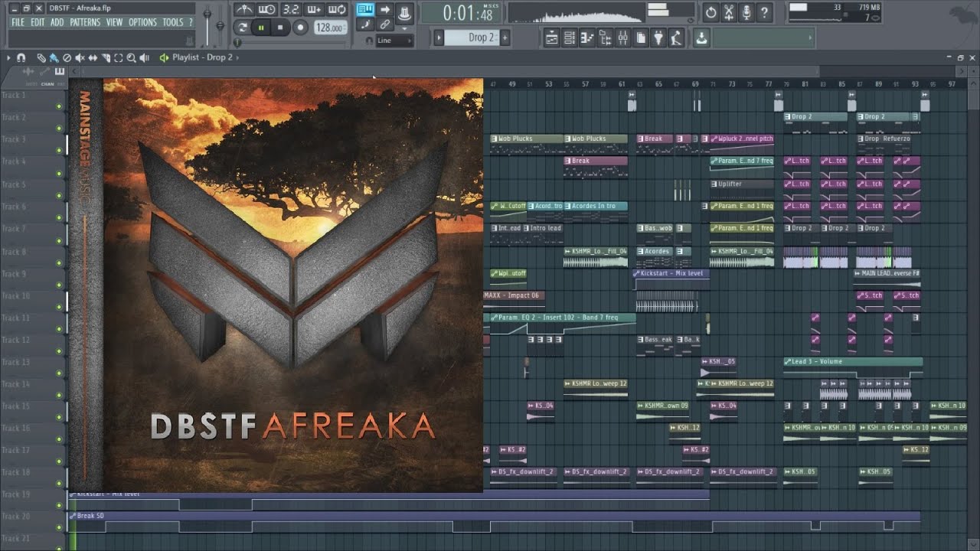This screenshot has height=551, width=980.
Task: Pause playback with the pause button
Action: tap(261, 28)
